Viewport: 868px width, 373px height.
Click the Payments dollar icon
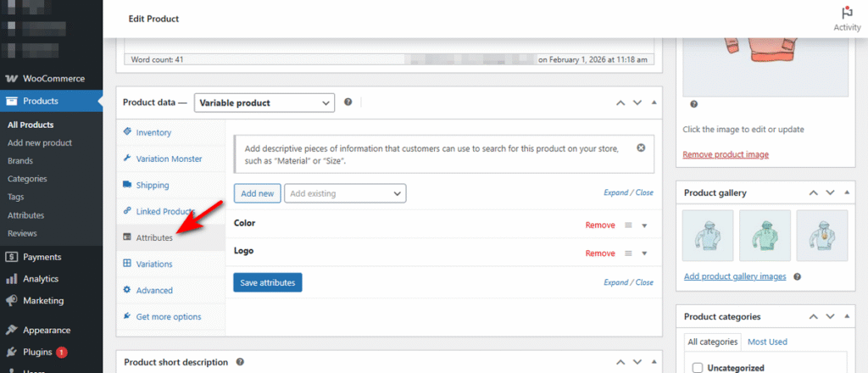(11, 257)
